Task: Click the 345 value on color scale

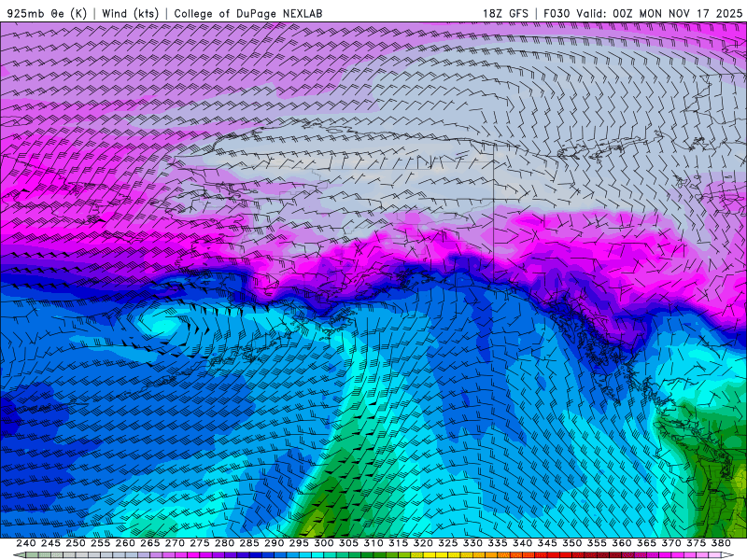Action: tap(546, 543)
